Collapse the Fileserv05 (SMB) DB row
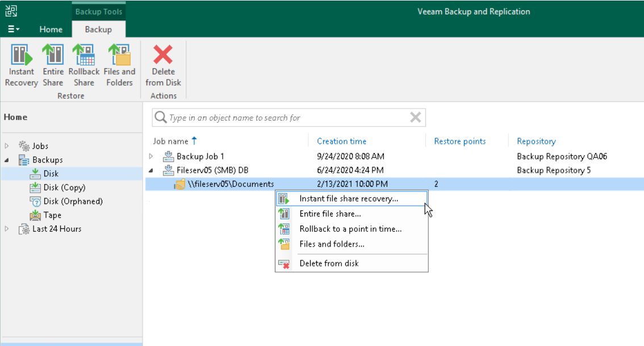 click(151, 170)
